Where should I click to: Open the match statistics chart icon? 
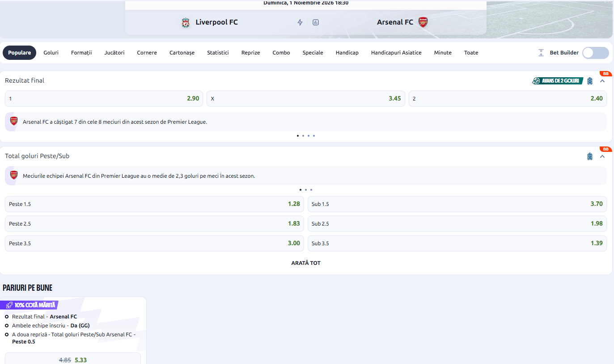(316, 22)
